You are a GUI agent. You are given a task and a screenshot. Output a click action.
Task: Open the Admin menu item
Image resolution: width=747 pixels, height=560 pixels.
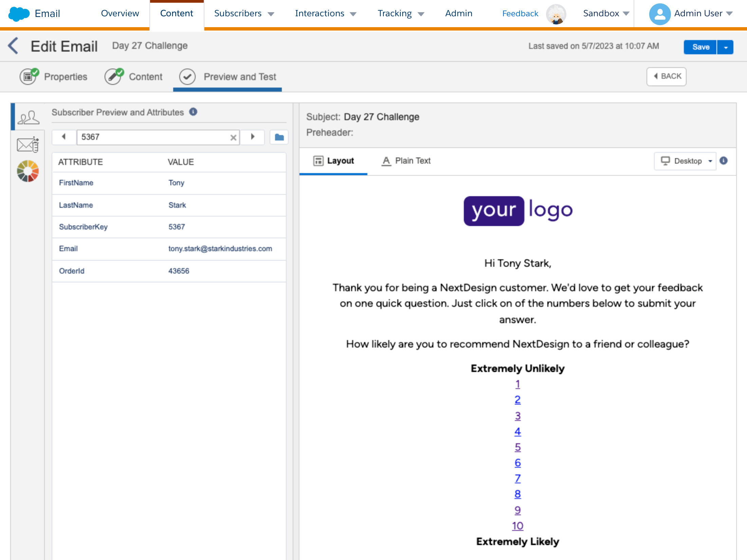point(459,14)
